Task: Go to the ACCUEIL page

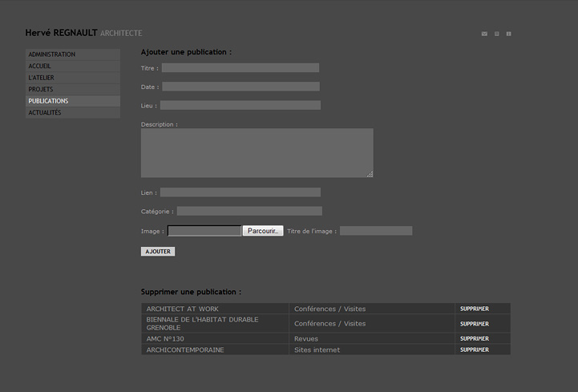Action: (x=73, y=66)
